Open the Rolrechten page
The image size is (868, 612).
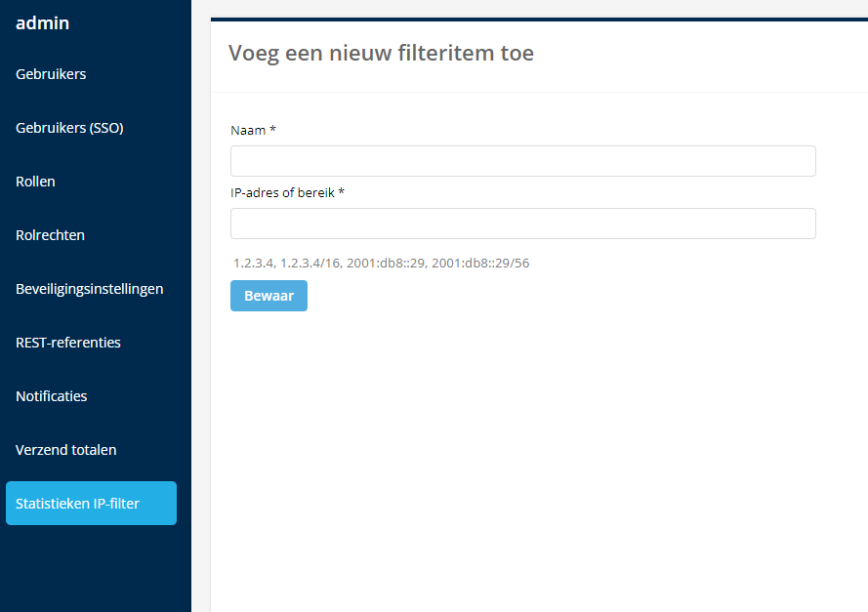tap(49, 234)
